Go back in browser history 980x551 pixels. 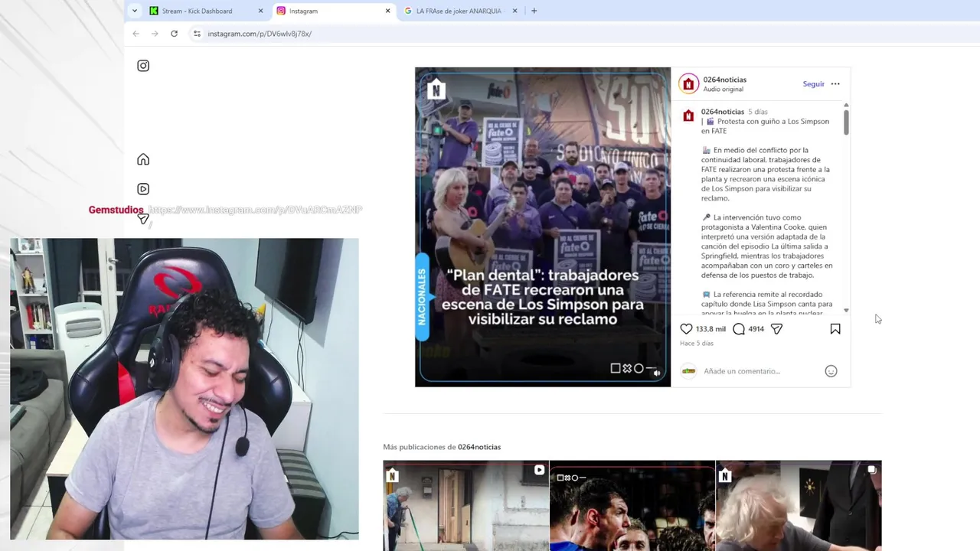(136, 34)
